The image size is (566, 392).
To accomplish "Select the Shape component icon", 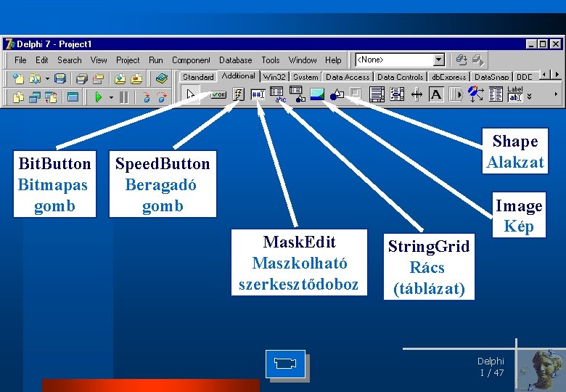I will tap(337, 95).
